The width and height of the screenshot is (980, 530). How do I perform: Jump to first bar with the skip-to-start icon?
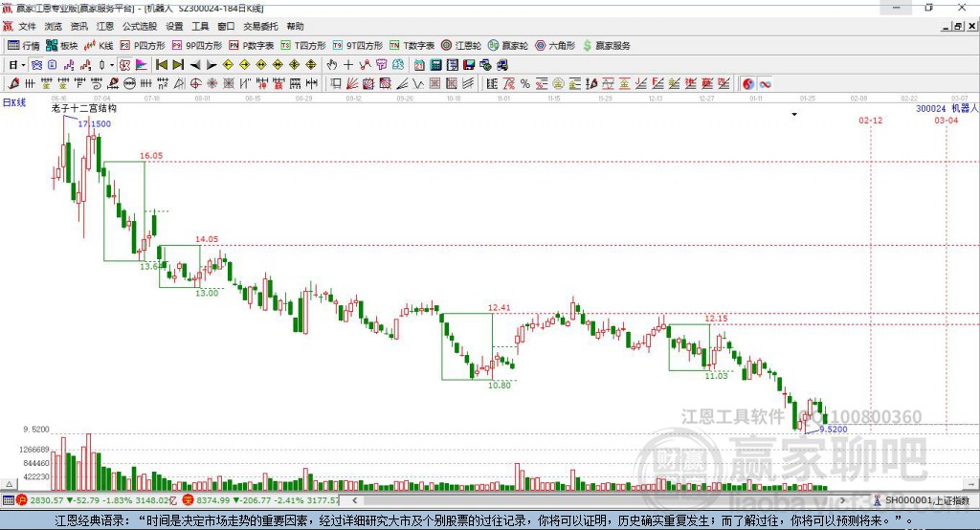click(161, 65)
